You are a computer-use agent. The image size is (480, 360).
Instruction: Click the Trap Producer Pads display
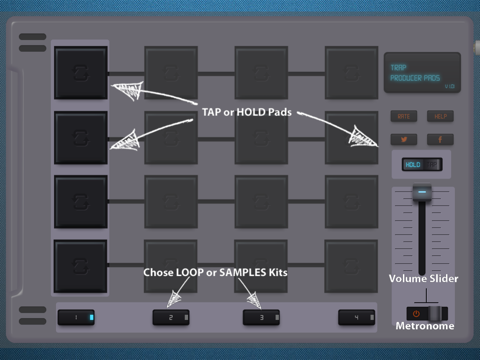pyautogui.click(x=422, y=73)
